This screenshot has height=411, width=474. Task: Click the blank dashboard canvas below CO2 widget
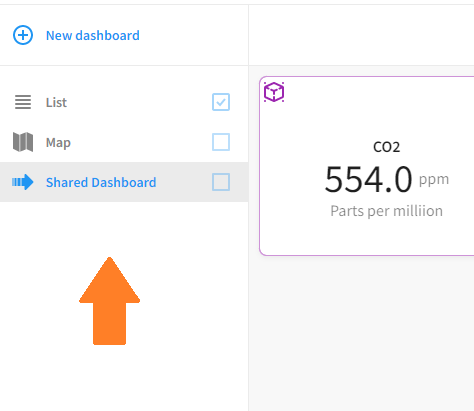click(361, 333)
